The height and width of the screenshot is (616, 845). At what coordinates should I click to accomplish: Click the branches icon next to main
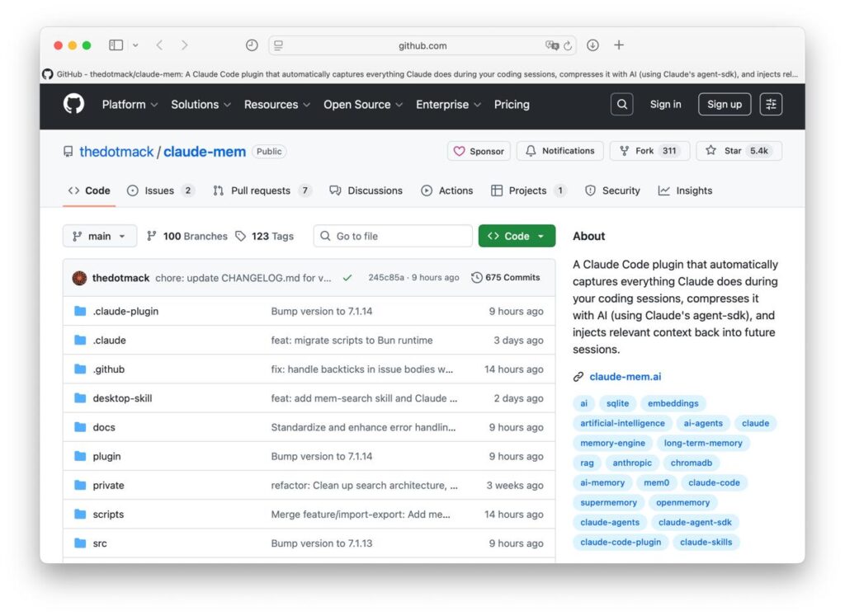(152, 236)
